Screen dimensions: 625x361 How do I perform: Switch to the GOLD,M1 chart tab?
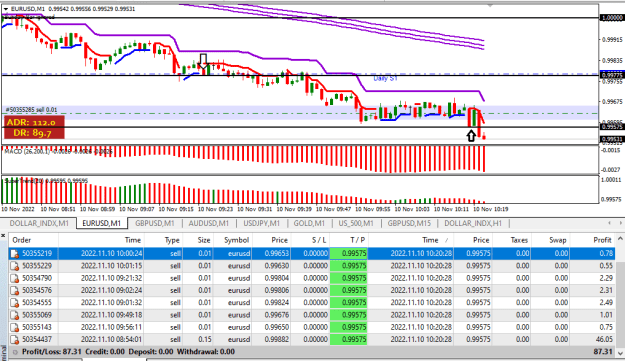coord(309,224)
